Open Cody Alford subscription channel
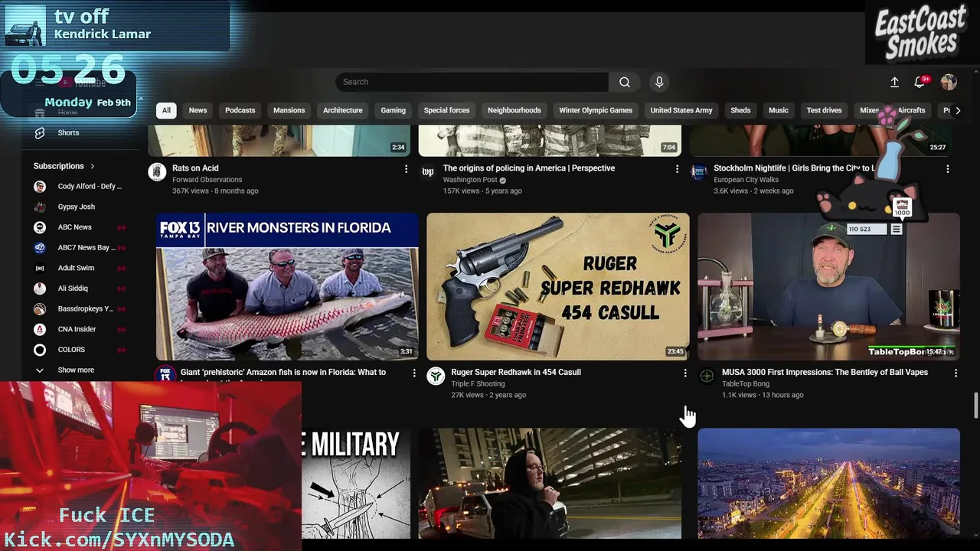 (x=80, y=186)
